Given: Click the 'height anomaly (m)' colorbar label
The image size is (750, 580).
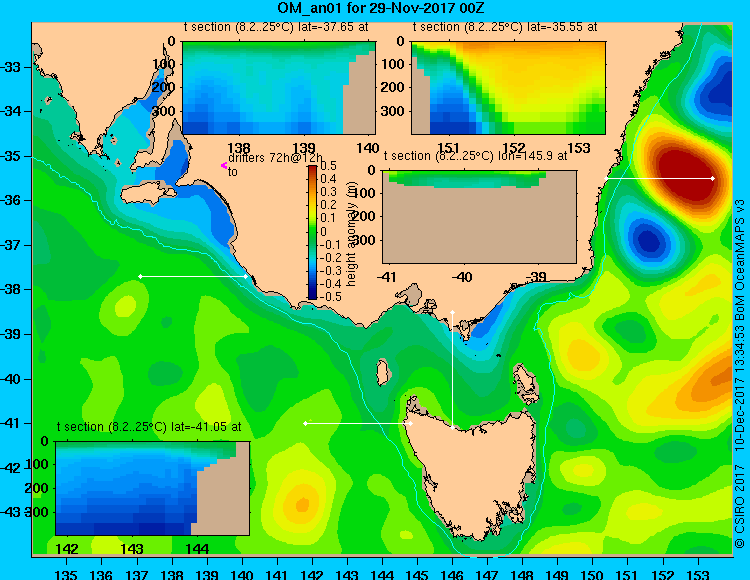Looking at the screenshot, I should point(351,234).
